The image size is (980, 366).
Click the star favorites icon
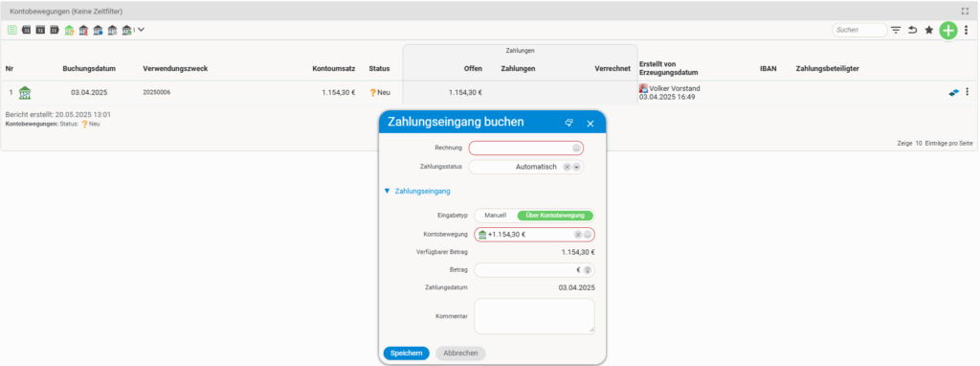click(x=928, y=30)
